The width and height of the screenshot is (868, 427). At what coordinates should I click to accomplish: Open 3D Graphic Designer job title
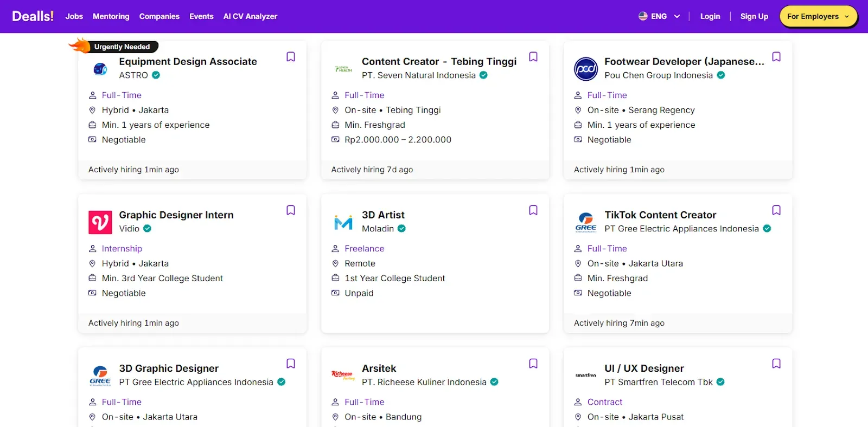(x=169, y=368)
